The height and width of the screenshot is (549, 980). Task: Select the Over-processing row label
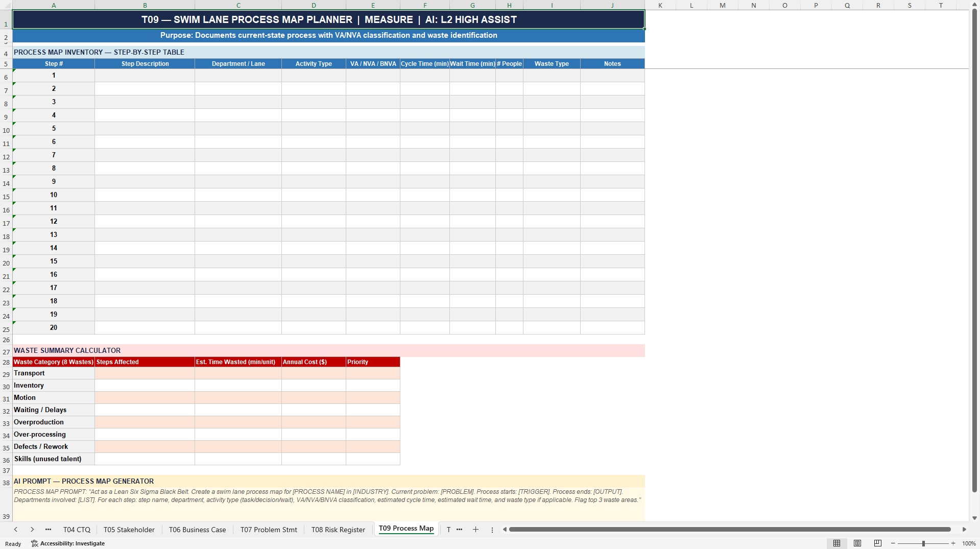pyautogui.click(x=54, y=435)
